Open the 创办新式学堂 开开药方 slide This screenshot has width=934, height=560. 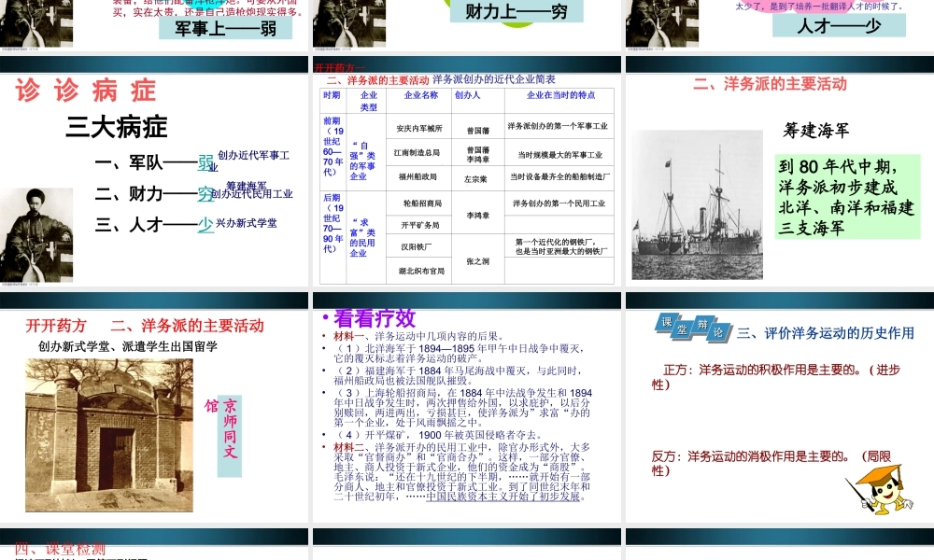coord(154,407)
